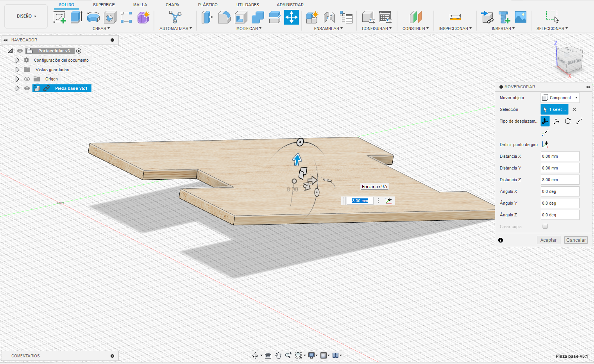Click the Cancelar button

click(576, 240)
